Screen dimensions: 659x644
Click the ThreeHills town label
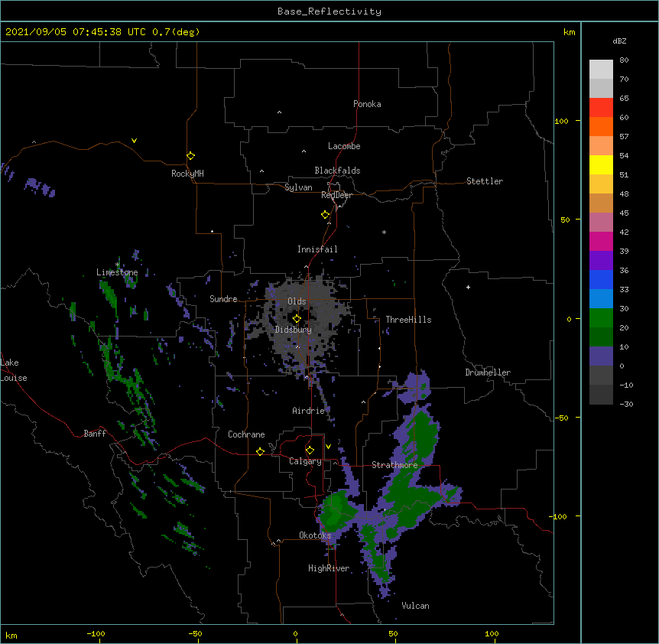[408, 320]
